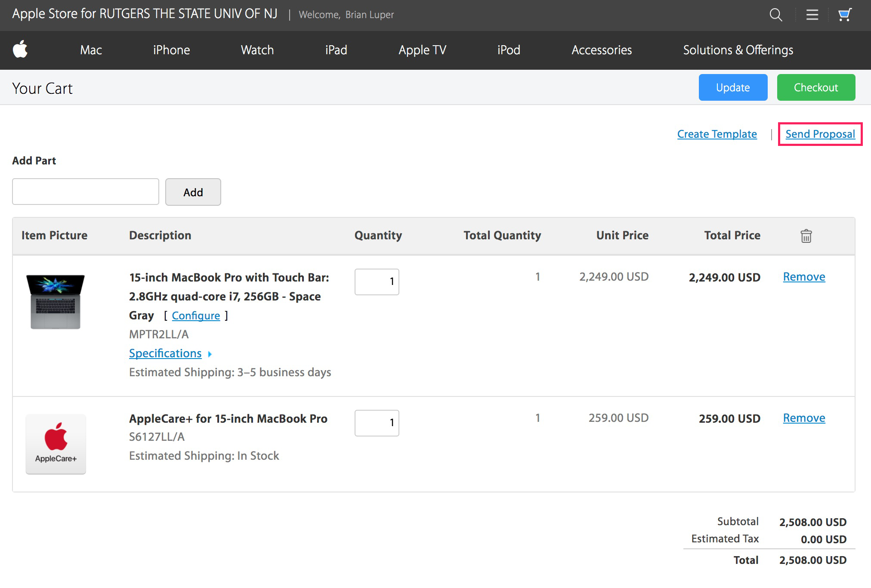The height and width of the screenshot is (588, 871).
Task: Open the Mac menu
Action: coord(91,50)
